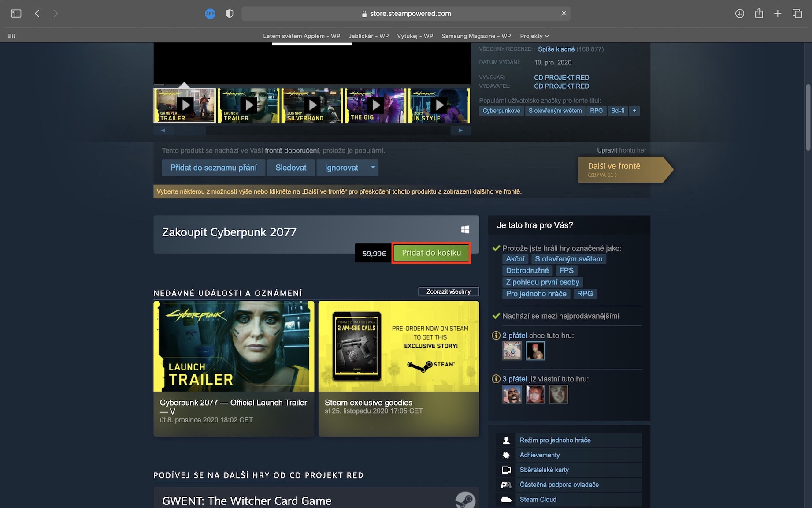This screenshot has height=508, width=812.
Task: Play the 2077 In Style thumbnail
Action: (x=439, y=105)
